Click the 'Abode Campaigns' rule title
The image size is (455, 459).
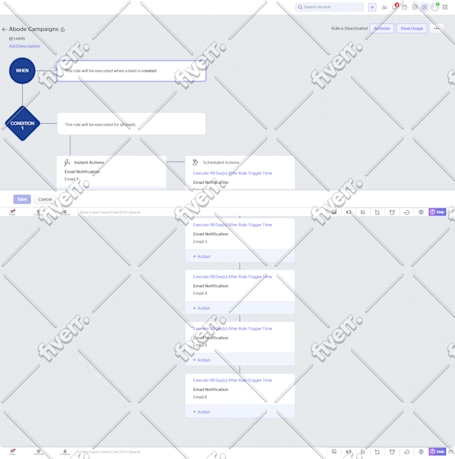click(34, 29)
